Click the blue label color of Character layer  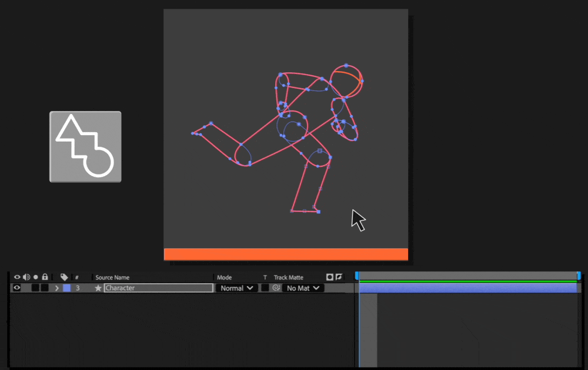67,288
